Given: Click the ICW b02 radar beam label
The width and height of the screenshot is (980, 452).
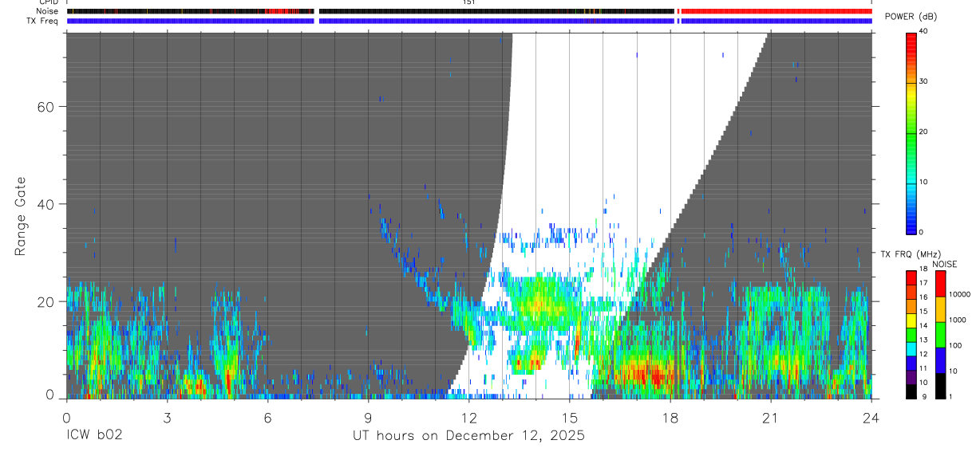Looking at the screenshot, I should 95,435.
